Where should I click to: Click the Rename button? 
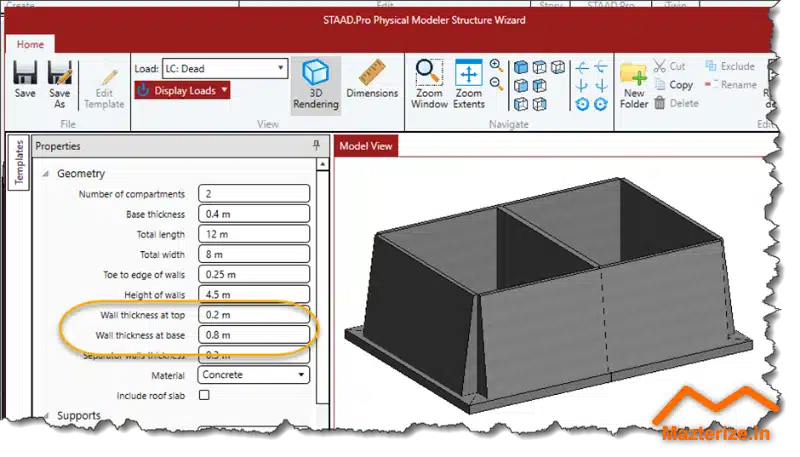coord(731,85)
